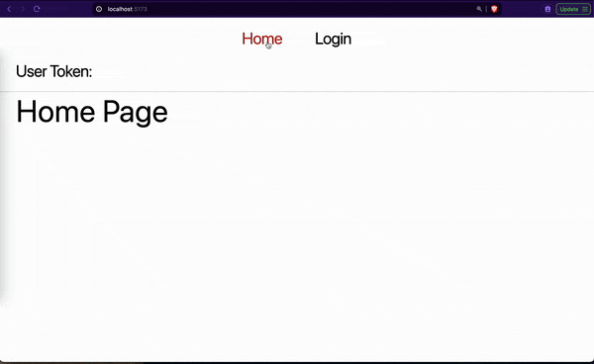This screenshot has height=364, width=594.
Task: Navigate to the Home link
Action: pyautogui.click(x=262, y=39)
